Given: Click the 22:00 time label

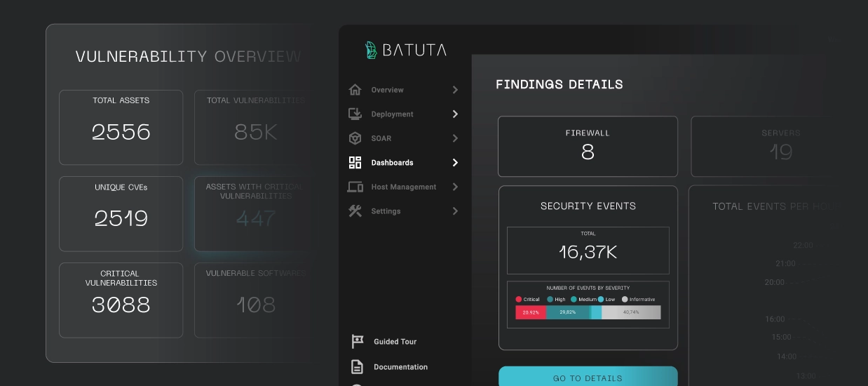Looking at the screenshot, I should tap(803, 246).
